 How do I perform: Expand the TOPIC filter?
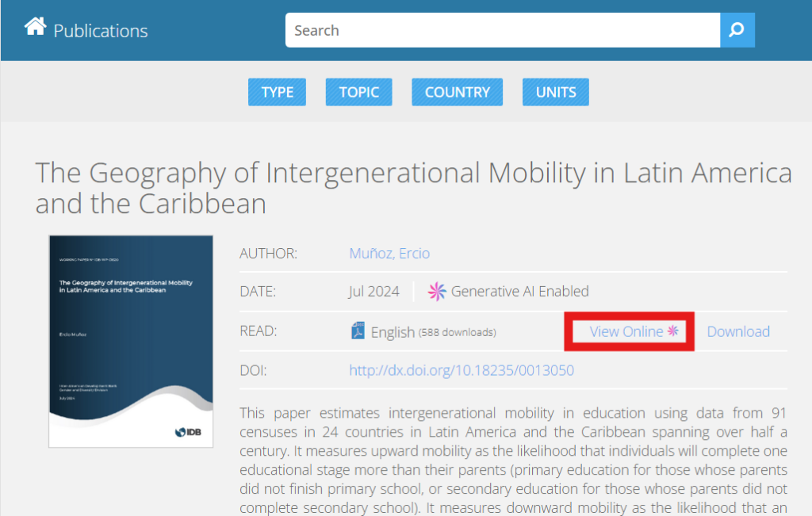[359, 92]
